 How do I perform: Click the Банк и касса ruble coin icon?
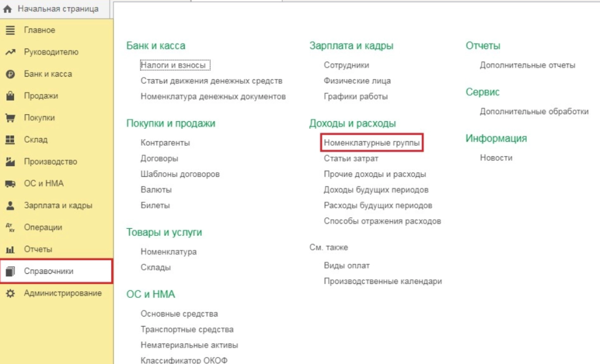tap(11, 74)
